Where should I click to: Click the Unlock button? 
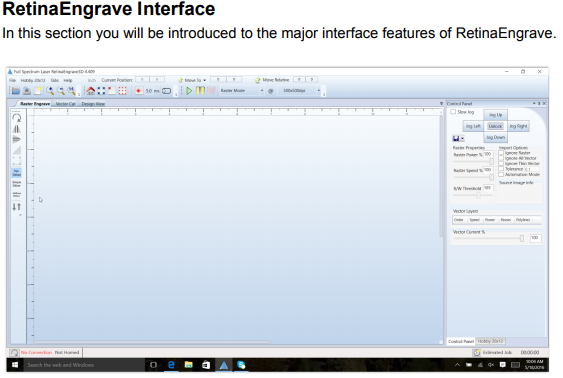(495, 126)
